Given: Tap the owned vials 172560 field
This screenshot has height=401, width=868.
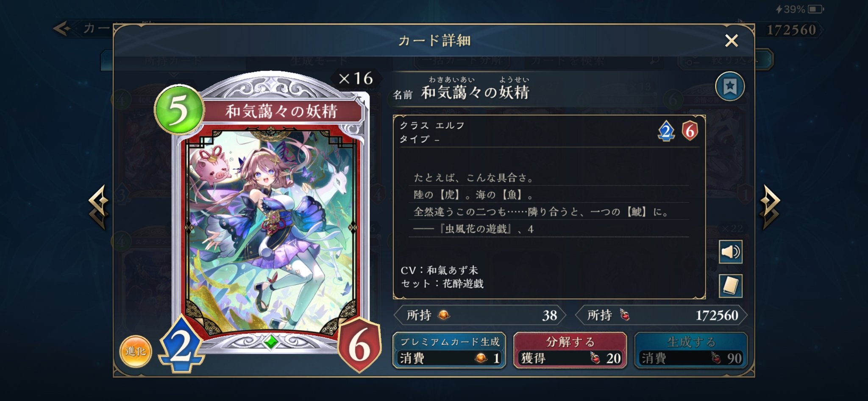Looking at the screenshot, I should [661, 315].
